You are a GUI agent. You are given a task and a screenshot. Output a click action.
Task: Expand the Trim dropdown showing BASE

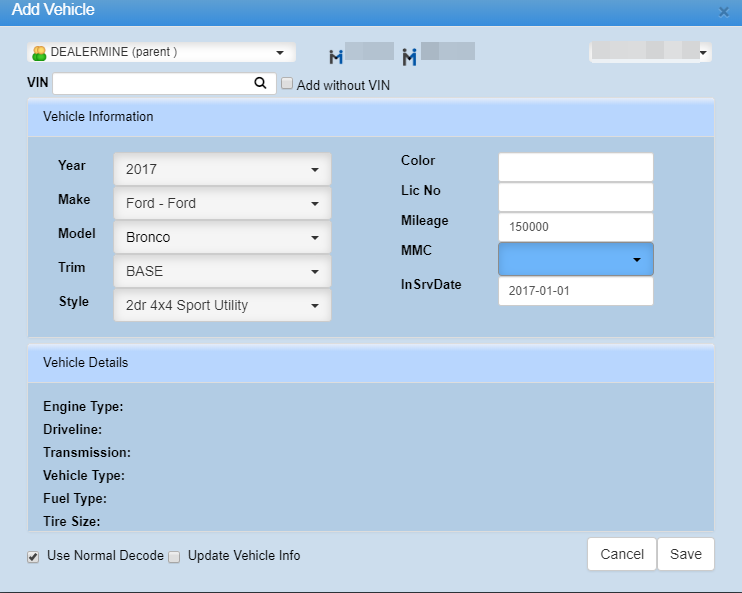tap(222, 271)
